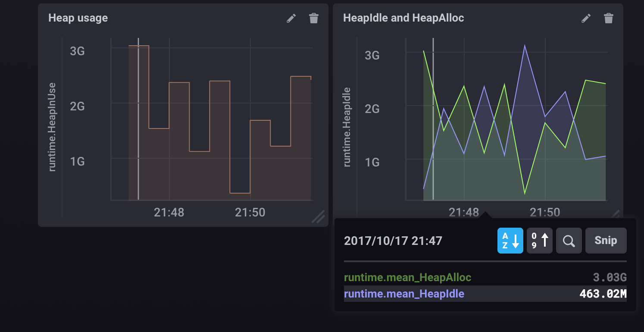The image size is (644, 332).
Task: Open legend search via magnifier icon
Action: [x=569, y=241]
